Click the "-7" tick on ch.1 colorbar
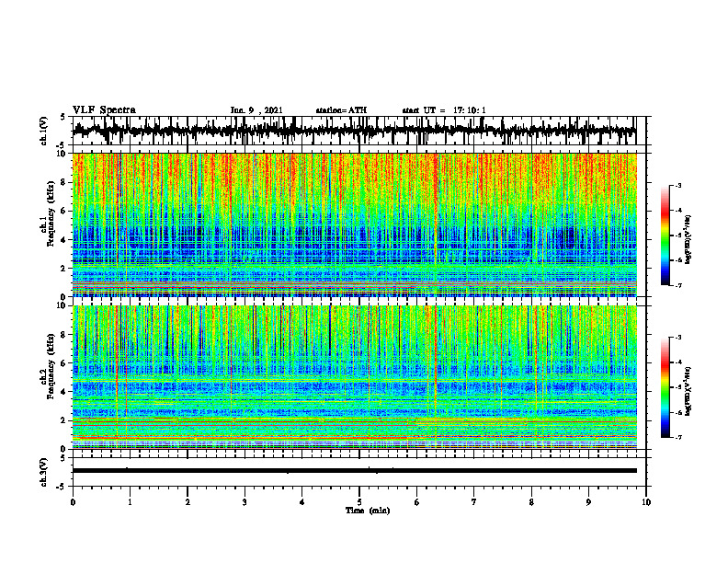 pos(677,285)
